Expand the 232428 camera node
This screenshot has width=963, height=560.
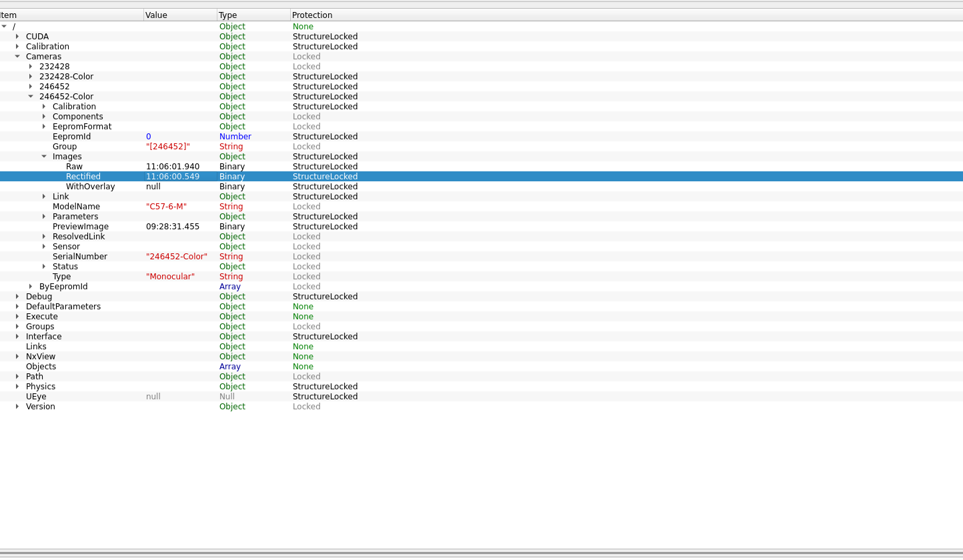[31, 67]
